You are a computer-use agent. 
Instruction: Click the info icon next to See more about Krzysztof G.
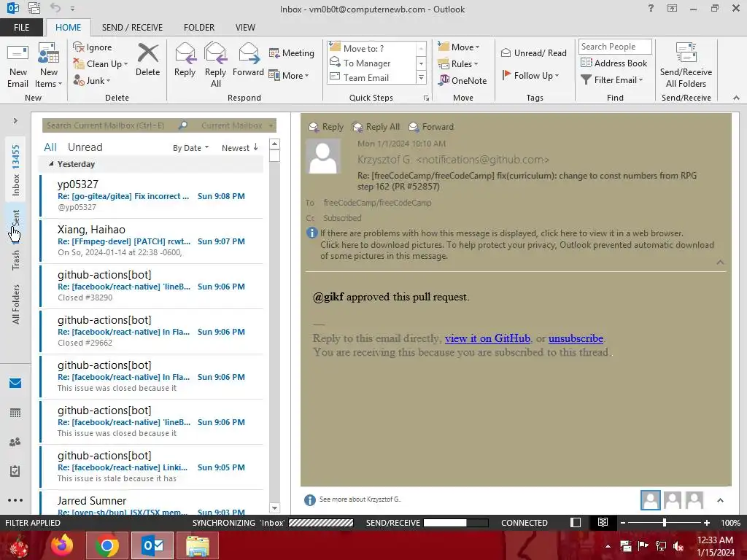(309, 500)
